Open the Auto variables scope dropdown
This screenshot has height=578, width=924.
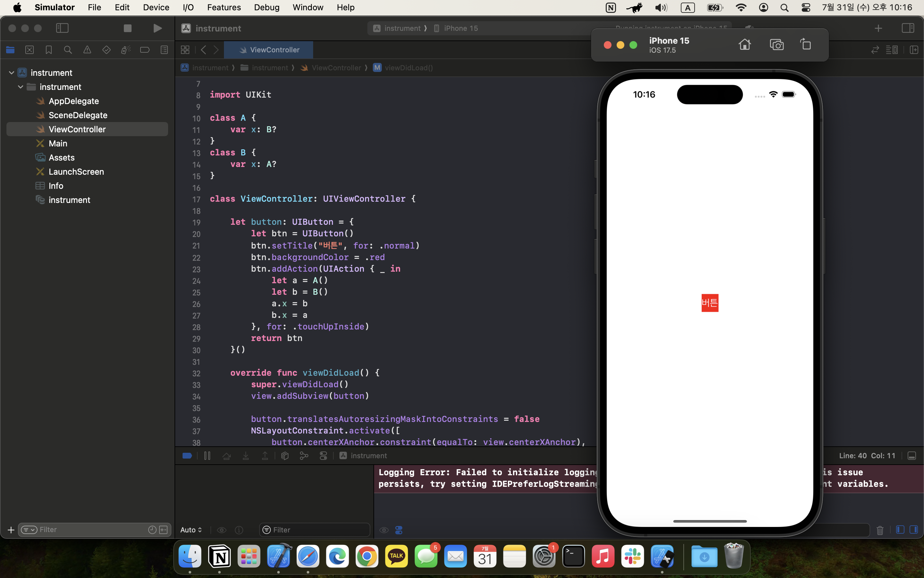pos(191,530)
